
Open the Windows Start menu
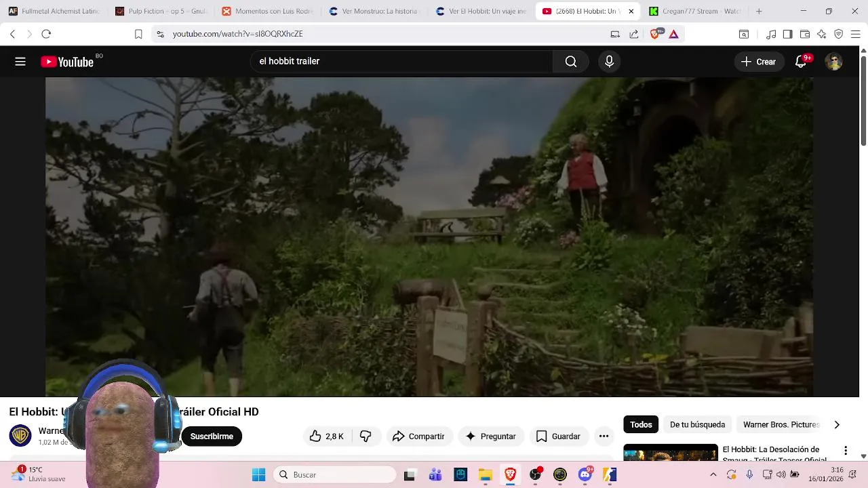click(x=259, y=475)
